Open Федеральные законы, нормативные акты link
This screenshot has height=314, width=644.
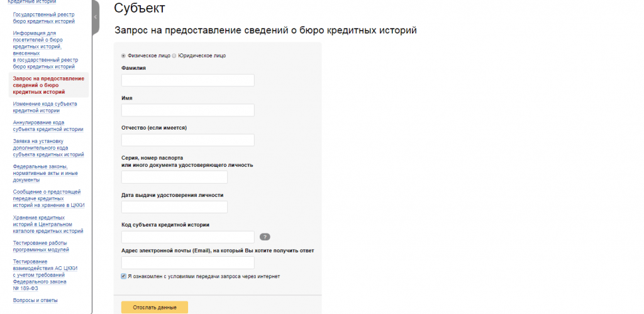(x=45, y=173)
